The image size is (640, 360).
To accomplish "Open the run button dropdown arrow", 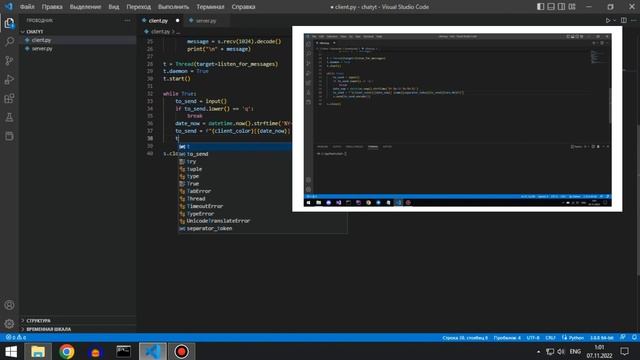I will [614, 20].
